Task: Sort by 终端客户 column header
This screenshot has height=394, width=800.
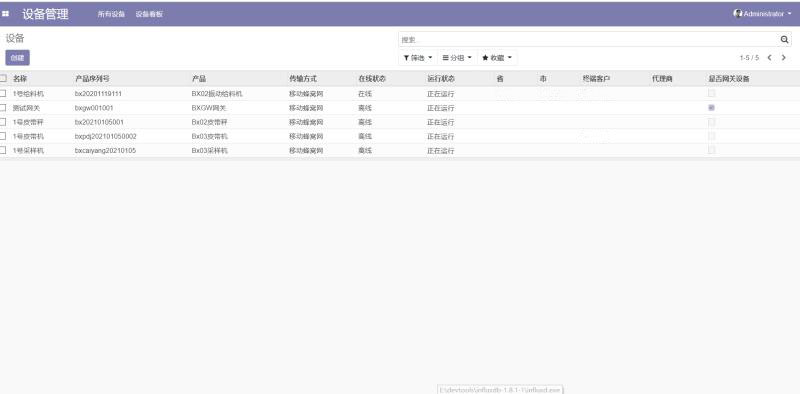Action: pos(596,79)
